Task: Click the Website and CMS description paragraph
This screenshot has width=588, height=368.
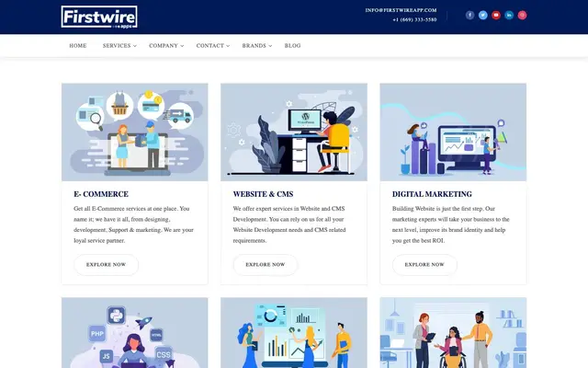Action: click(x=289, y=224)
